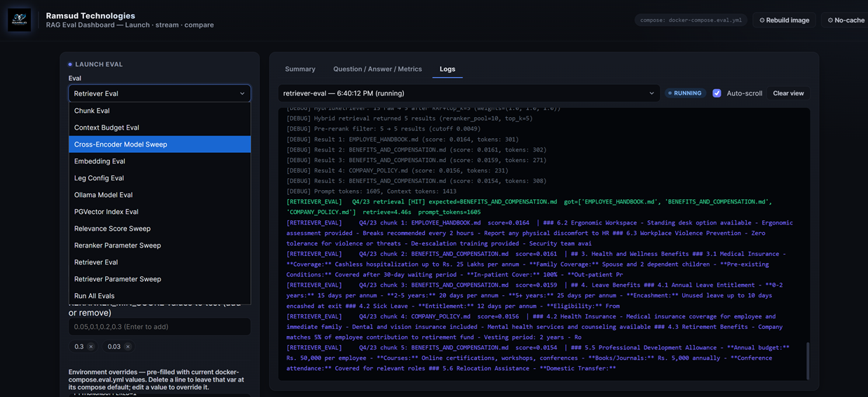Select Context Budget Eval option
The width and height of the screenshot is (868, 397).
159,128
